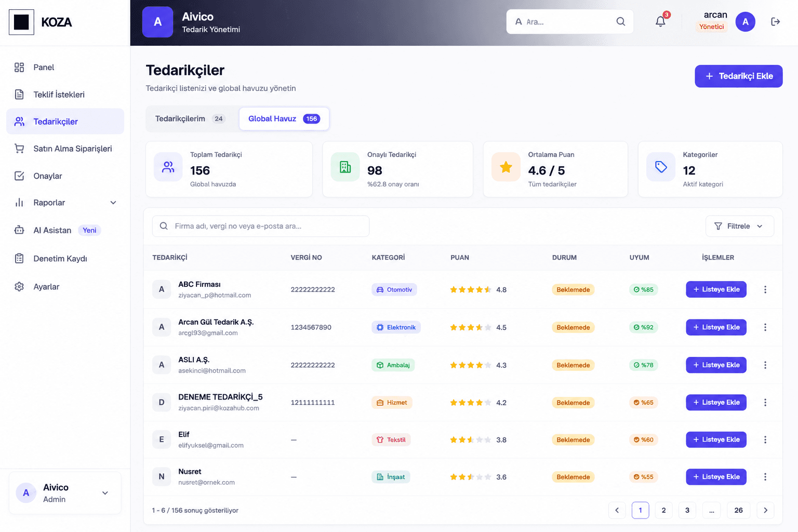The height and width of the screenshot is (532, 798).
Task: Click the Elif avatar letter E
Action: tap(162, 440)
